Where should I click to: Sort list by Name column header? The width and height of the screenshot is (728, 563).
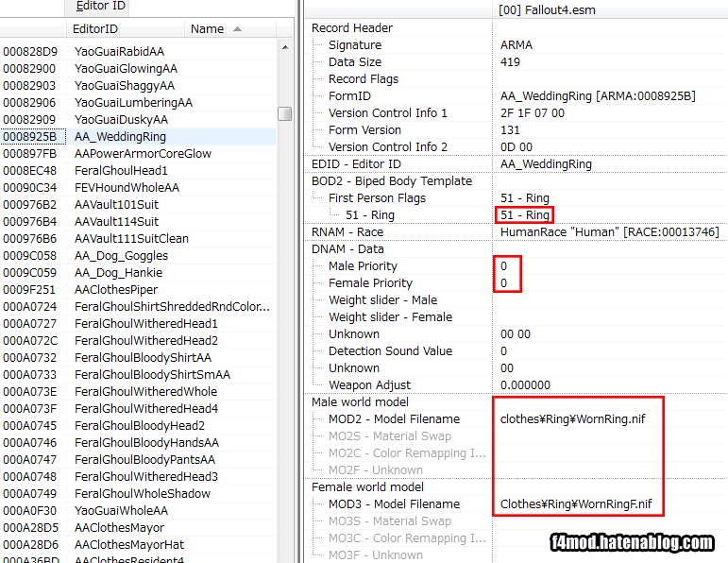(x=229, y=28)
